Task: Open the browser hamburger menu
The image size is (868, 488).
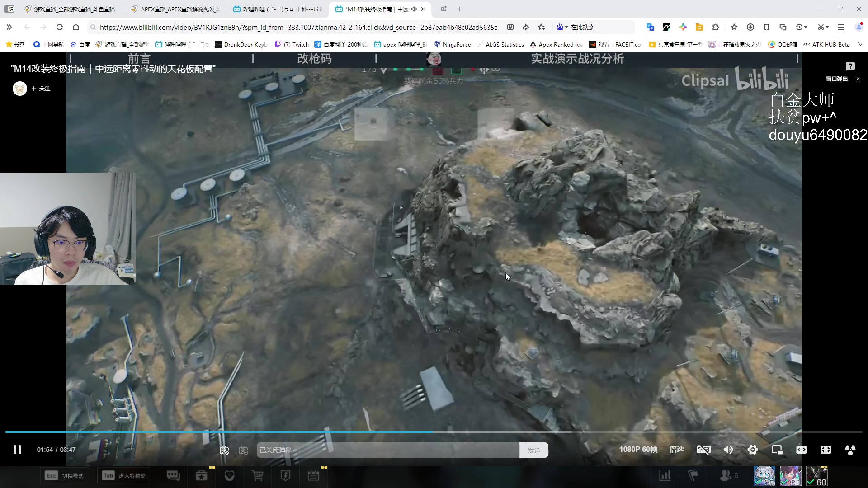Action: coord(841,27)
